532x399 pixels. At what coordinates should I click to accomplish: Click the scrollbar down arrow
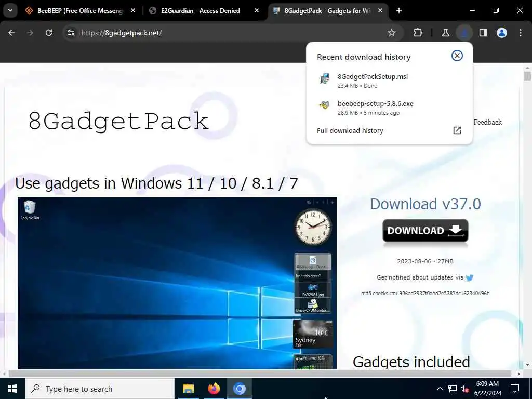coord(527,365)
